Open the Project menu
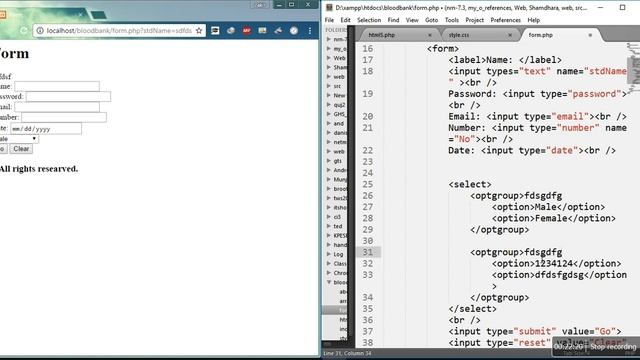The width and height of the screenshot is (640, 360). 474,20
